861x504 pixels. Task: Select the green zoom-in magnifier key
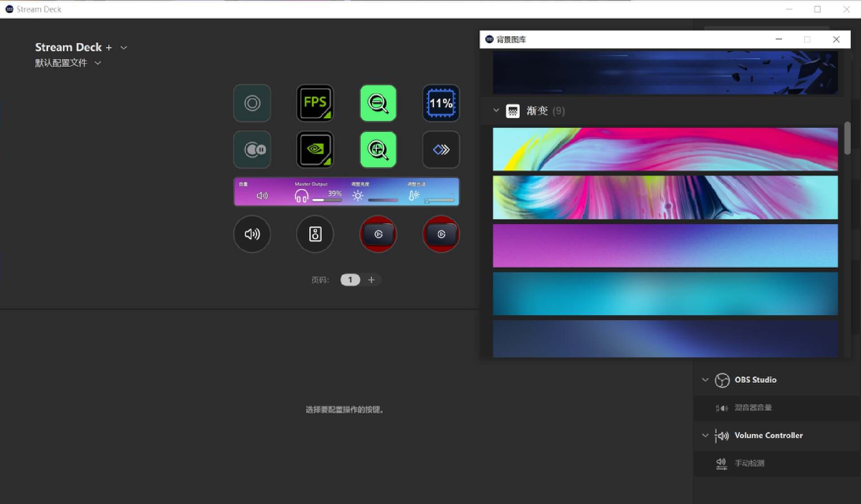(x=378, y=149)
